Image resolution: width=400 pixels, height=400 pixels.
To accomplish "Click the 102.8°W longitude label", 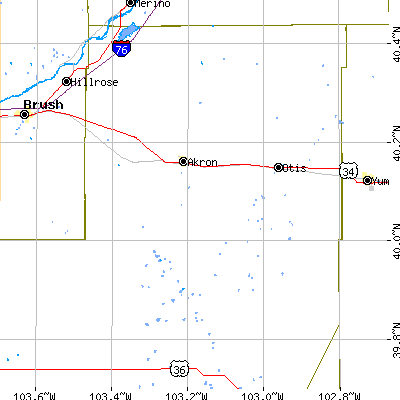I will [339, 396].
